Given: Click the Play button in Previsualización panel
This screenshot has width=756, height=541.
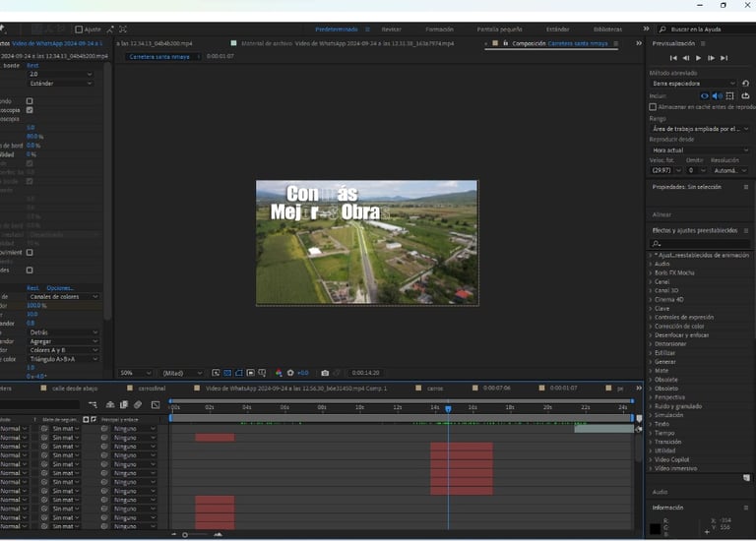Looking at the screenshot, I should pos(698,58).
